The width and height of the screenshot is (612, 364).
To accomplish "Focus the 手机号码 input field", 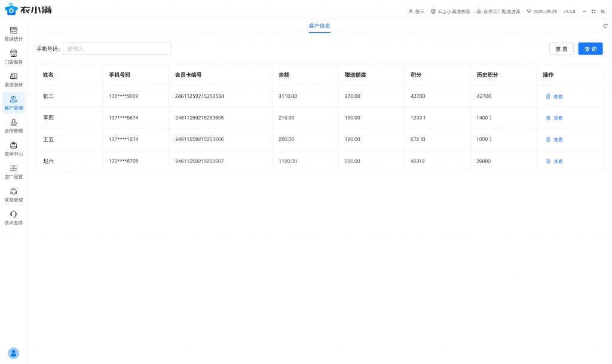I will pos(117,49).
